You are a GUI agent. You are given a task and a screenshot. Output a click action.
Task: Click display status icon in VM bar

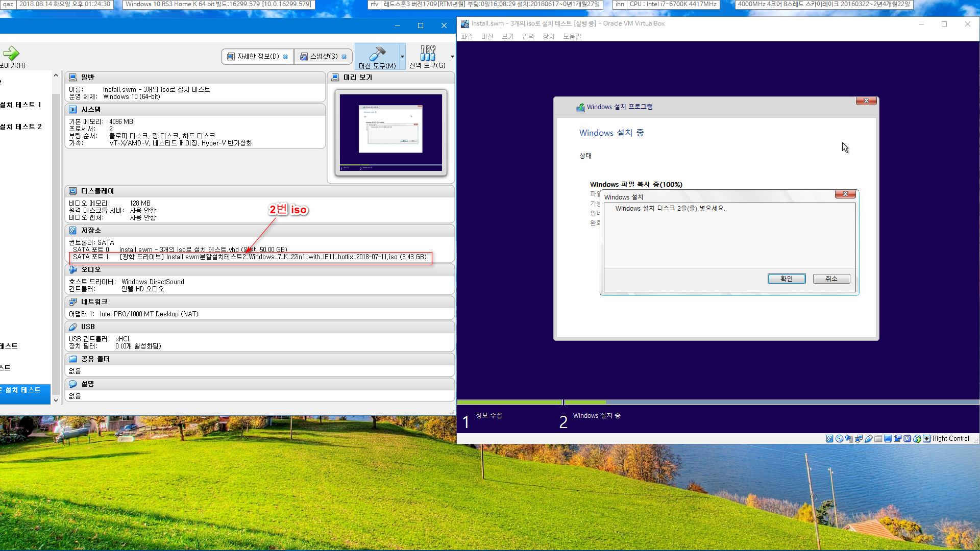coord(888,439)
